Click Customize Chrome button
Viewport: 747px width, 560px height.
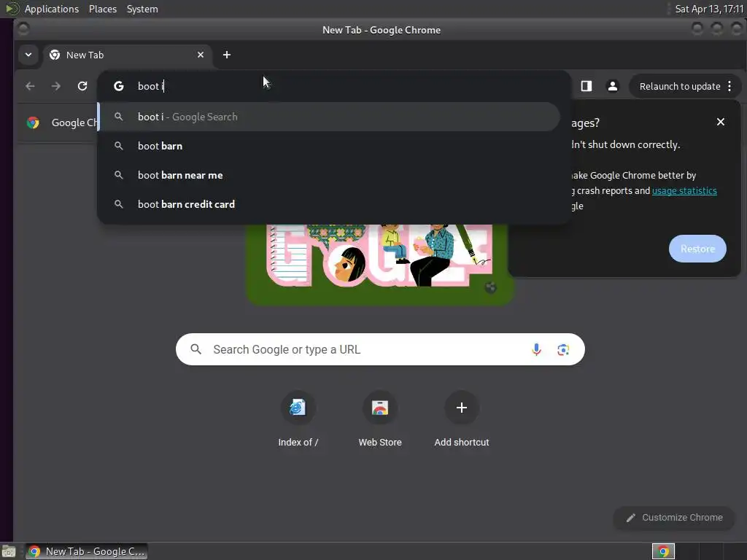tap(674, 518)
